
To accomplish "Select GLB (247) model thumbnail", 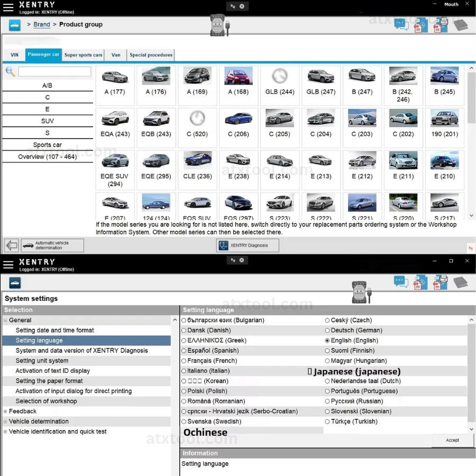I will pyautogui.click(x=321, y=86).
